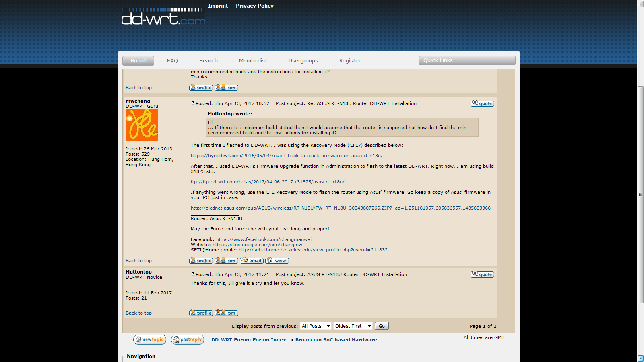The image size is (644, 362).
Task: Send pm to first post's author
Action: tap(226, 87)
